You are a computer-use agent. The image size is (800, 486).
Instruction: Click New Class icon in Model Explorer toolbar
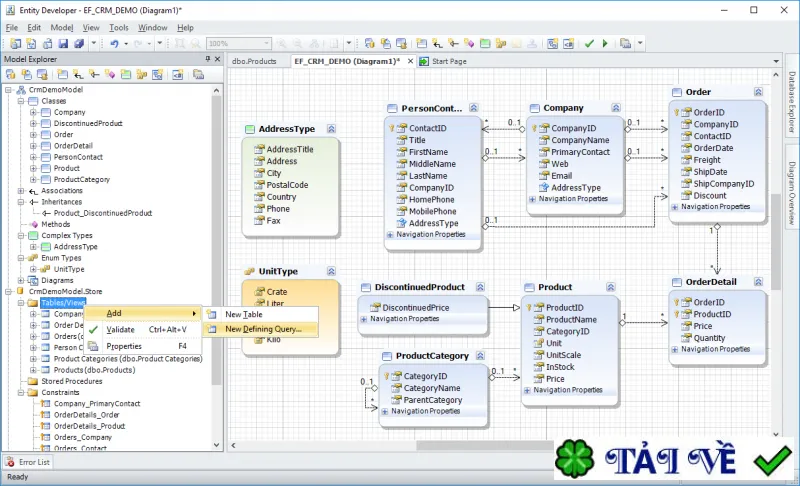pos(62,75)
